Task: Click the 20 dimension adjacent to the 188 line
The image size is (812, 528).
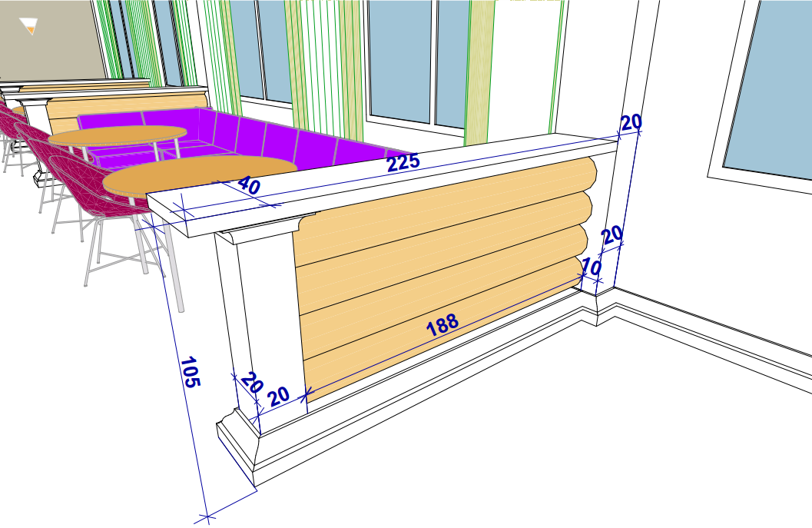Action: (279, 397)
